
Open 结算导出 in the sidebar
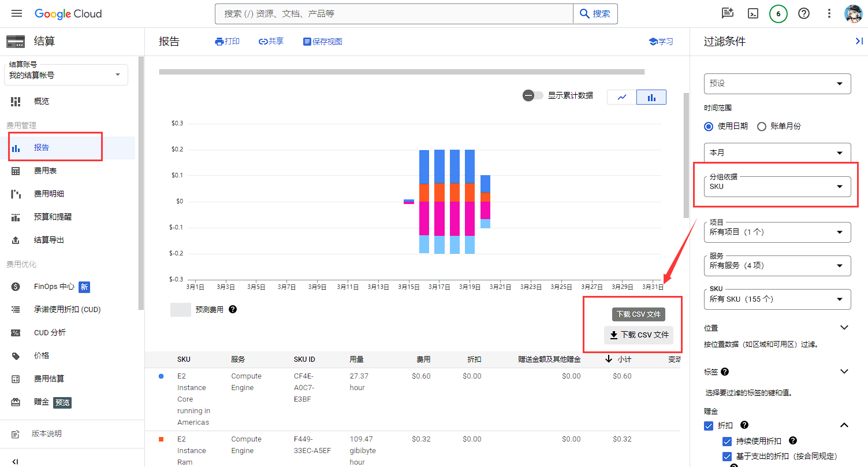[x=68, y=240]
